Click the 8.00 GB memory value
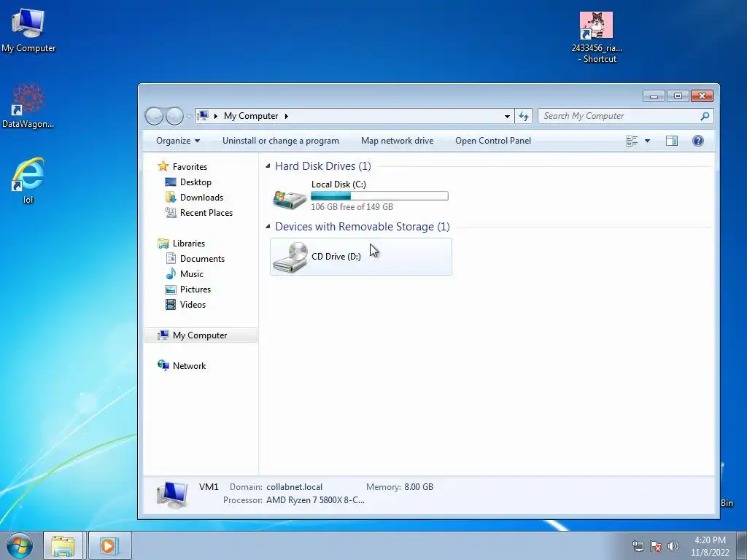Image resolution: width=747 pixels, height=560 pixels. (419, 487)
